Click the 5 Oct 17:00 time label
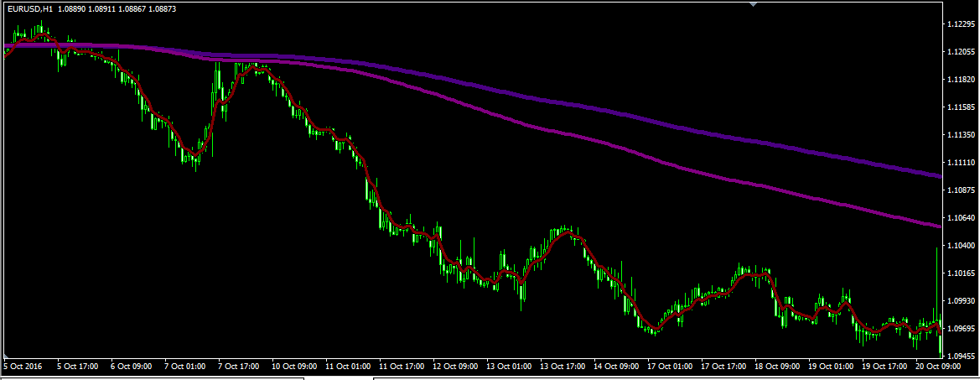The image size is (980, 380). click(77, 367)
